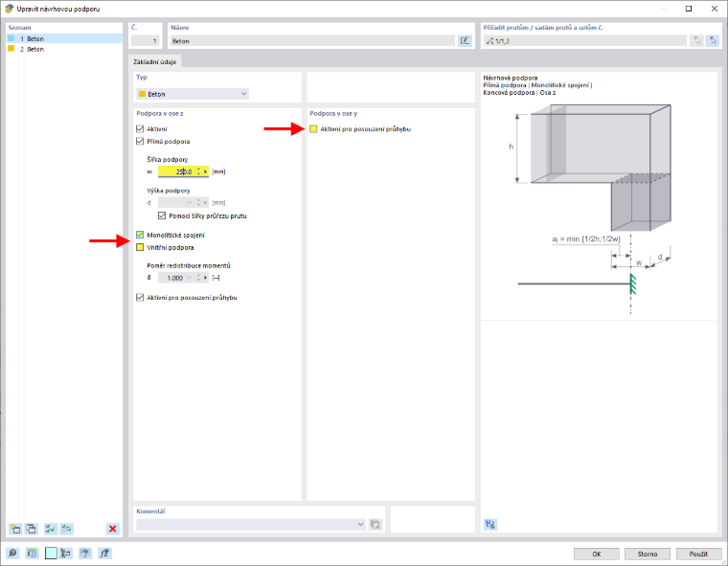
Task: Click the spinner arrows of support width w
Action: point(198,171)
